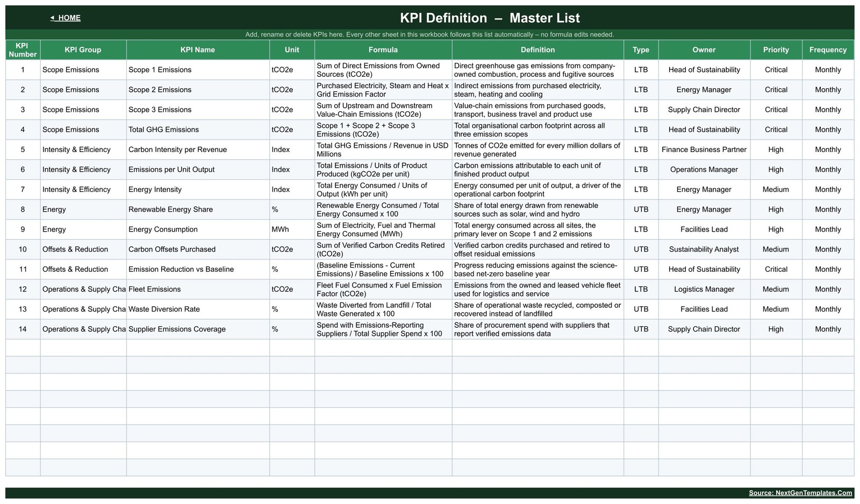
Task: Select the Scope 1 Emissions cell
Action: click(198, 70)
